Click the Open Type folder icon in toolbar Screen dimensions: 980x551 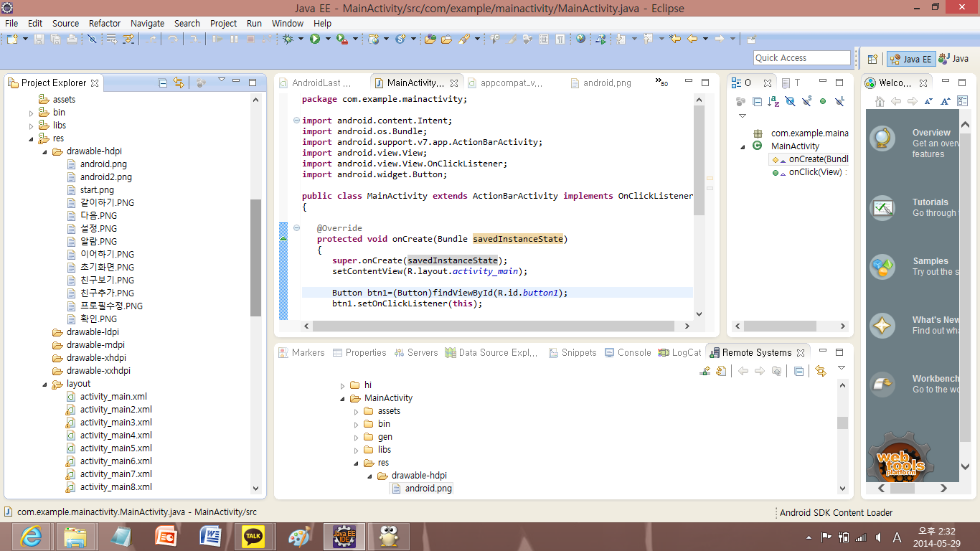tap(430, 39)
